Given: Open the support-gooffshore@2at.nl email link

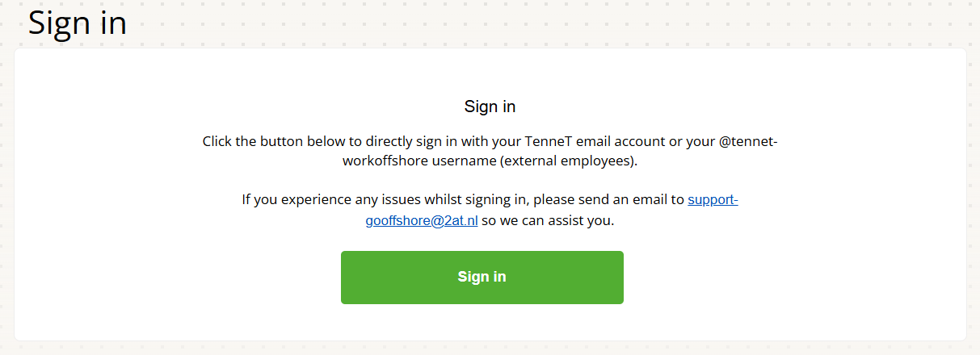Looking at the screenshot, I should pos(712,199).
